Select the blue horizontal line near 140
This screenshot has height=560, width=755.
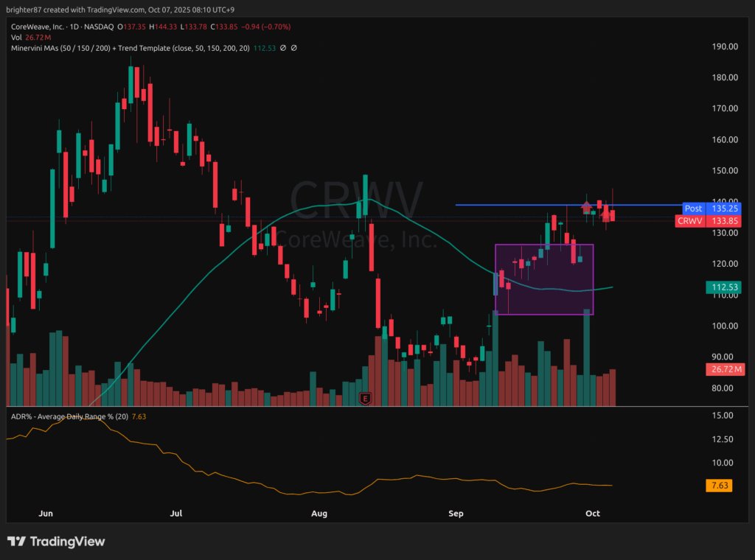click(x=516, y=205)
